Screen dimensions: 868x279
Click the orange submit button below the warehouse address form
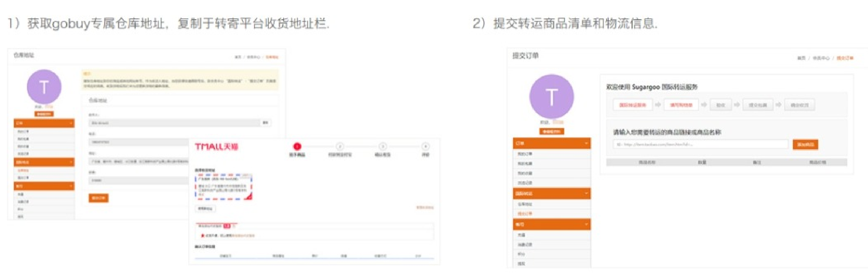tap(98, 198)
